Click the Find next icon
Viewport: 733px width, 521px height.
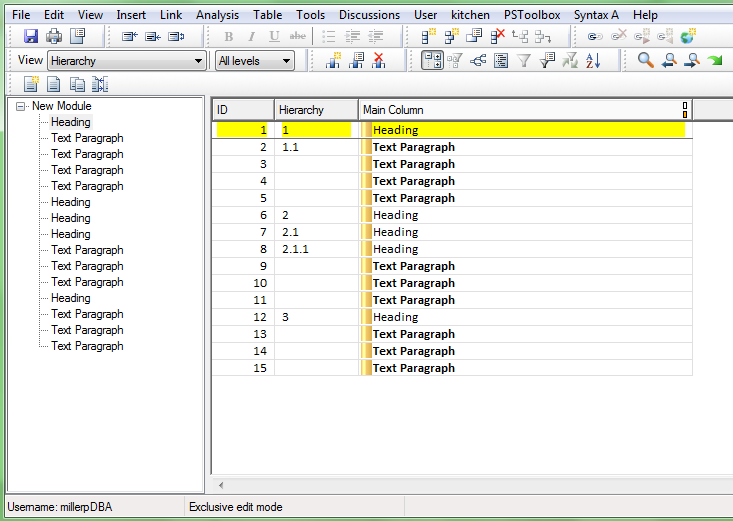pyautogui.click(x=692, y=60)
